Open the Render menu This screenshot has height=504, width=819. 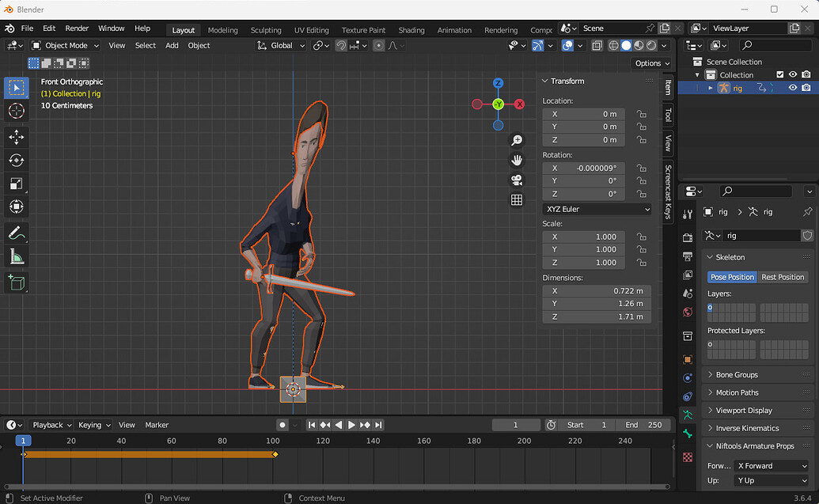(x=77, y=28)
